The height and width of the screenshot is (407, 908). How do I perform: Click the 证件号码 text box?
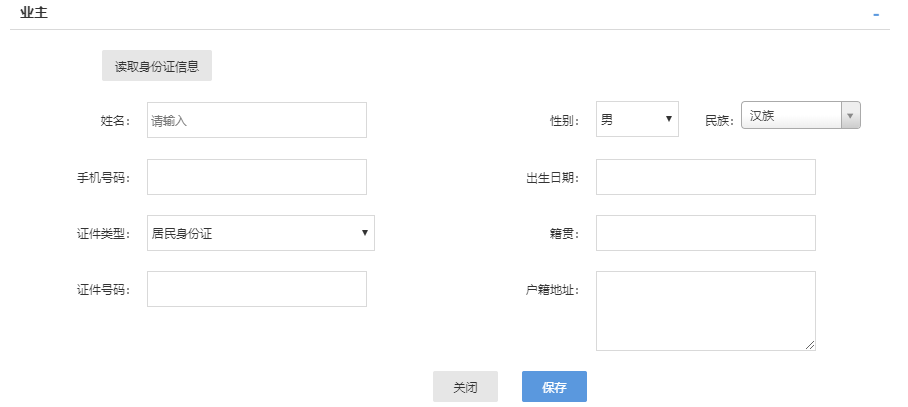[257, 289]
